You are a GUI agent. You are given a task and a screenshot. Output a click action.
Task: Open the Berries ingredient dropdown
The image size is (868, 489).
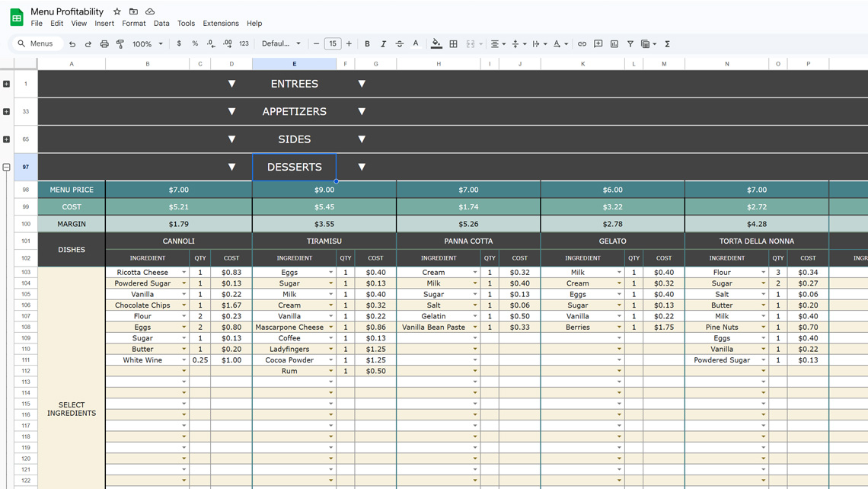619,328
